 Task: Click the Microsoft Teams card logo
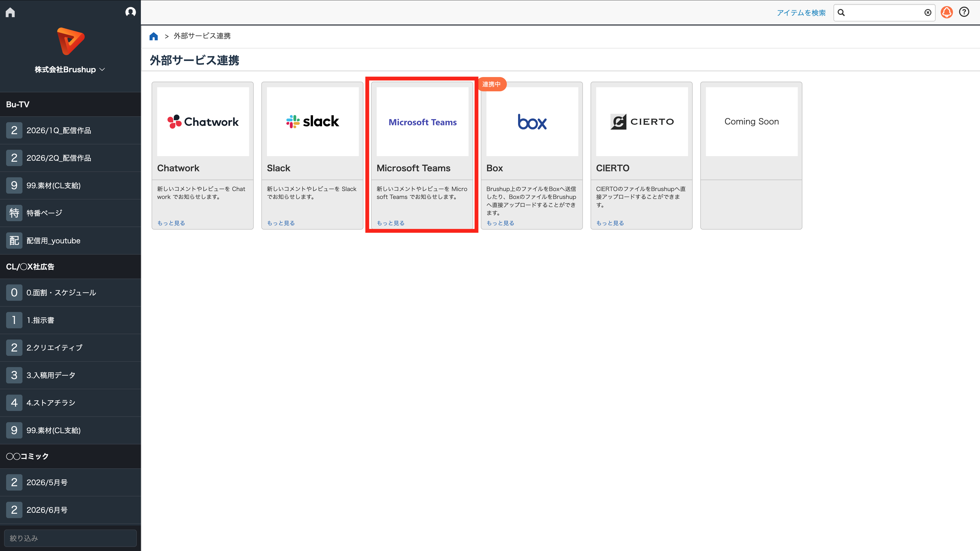(422, 122)
